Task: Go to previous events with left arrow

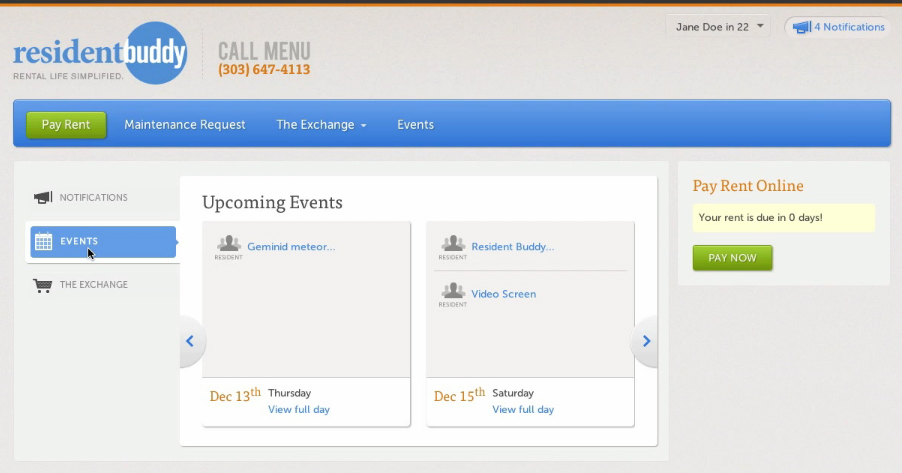Action: pos(190,341)
